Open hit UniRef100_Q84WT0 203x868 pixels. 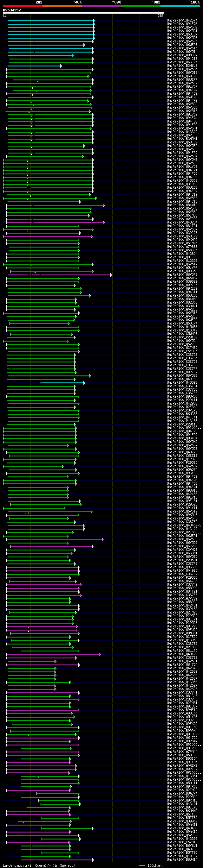[x=182, y=205]
